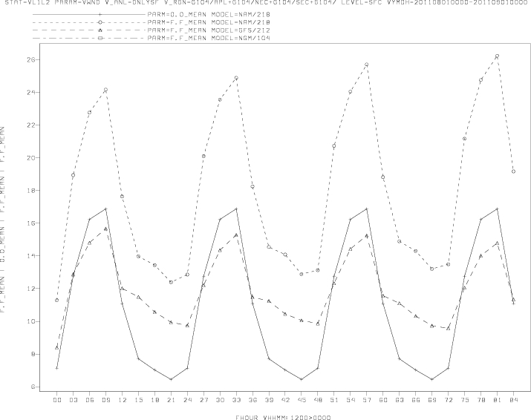Click x-axis tick label 39
The image size is (531, 420).
point(269,400)
